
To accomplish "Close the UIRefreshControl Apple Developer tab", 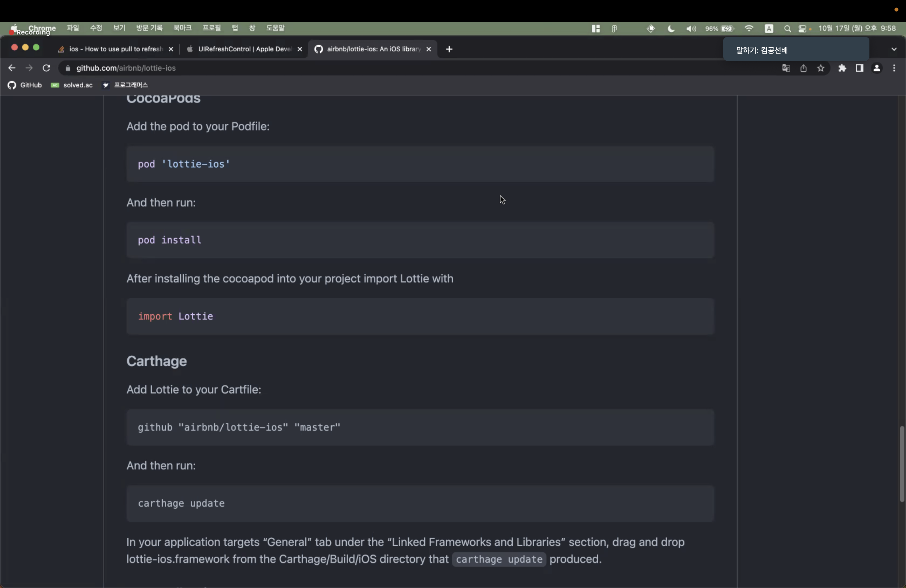I will tap(300, 49).
